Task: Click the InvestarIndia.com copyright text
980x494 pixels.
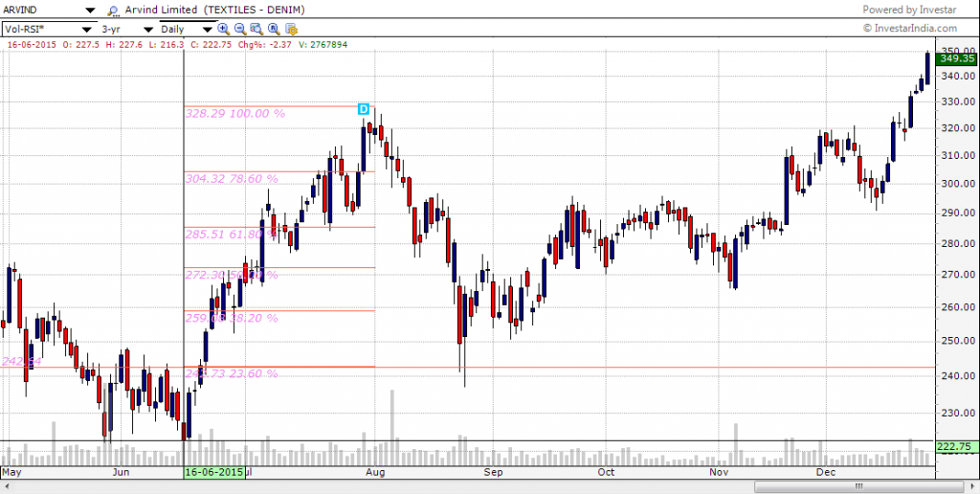Action: coord(910,28)
